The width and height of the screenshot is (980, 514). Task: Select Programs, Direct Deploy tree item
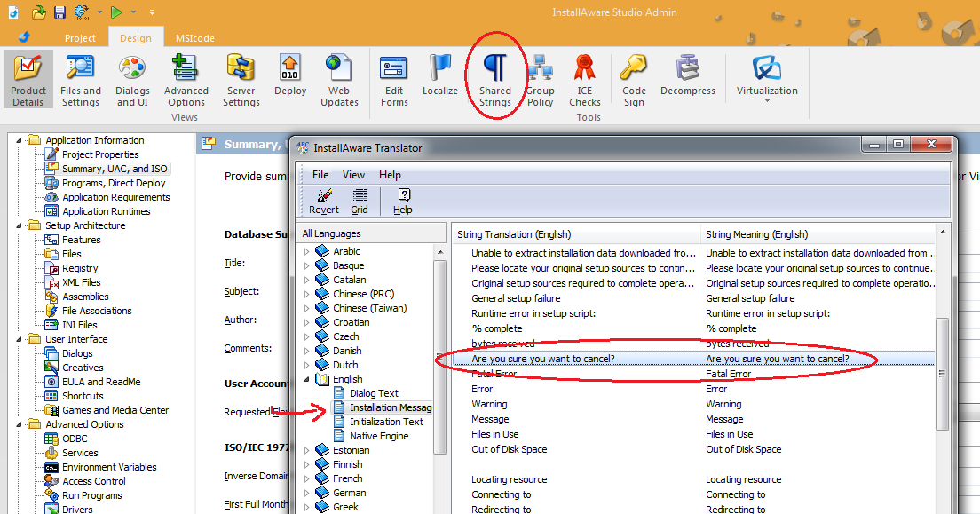(x=114, y=183)
